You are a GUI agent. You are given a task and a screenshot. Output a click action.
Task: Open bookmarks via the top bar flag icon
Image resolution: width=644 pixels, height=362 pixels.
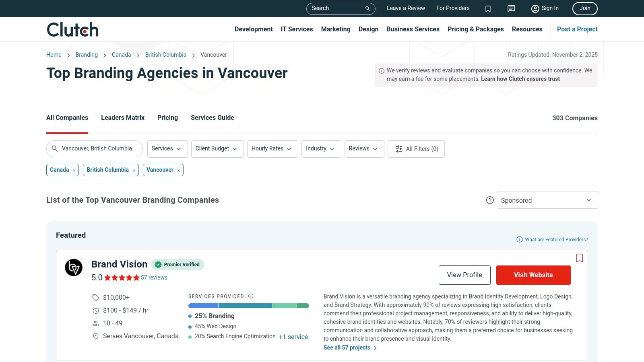pyautogui.click(x=488, y=8)
